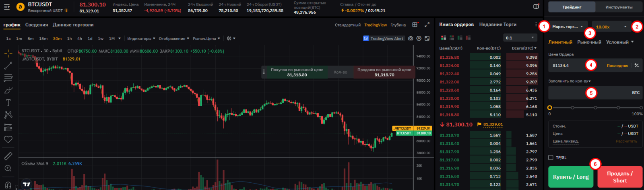
Task: Pick the trend line drawing tool
Action: (x=8, y=66)
